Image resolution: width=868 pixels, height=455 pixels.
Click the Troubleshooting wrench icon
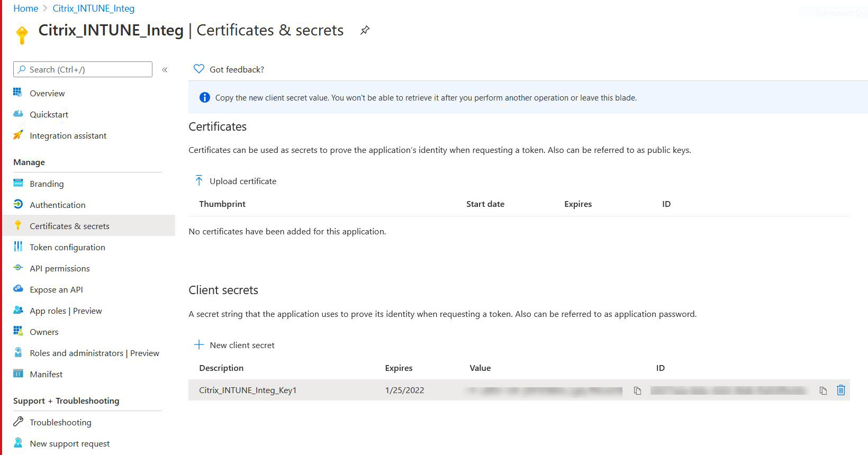[18, 422]
